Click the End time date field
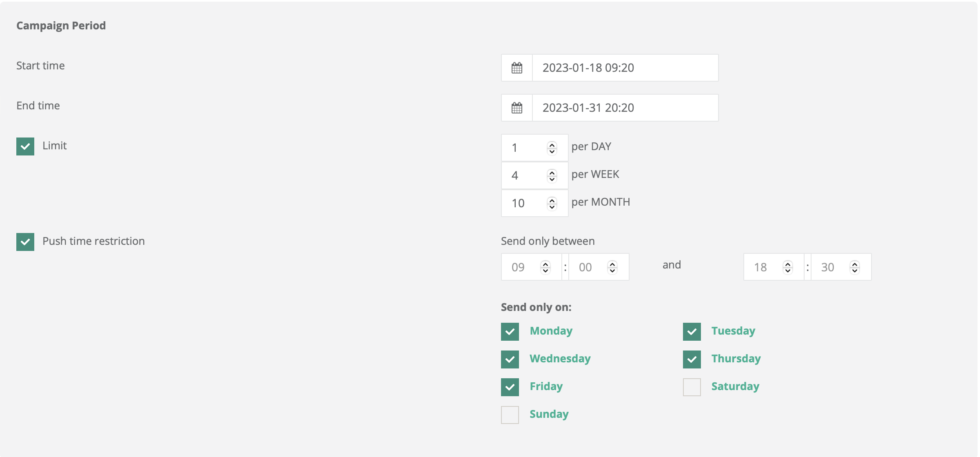This screenshot has height=457, width=980. pos(624,108)
